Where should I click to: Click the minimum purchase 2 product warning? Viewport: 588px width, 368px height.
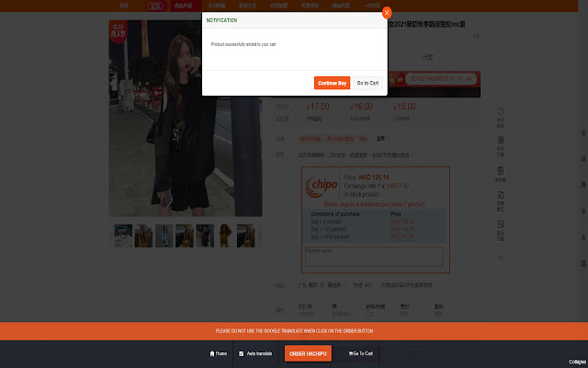pos(374,204)
